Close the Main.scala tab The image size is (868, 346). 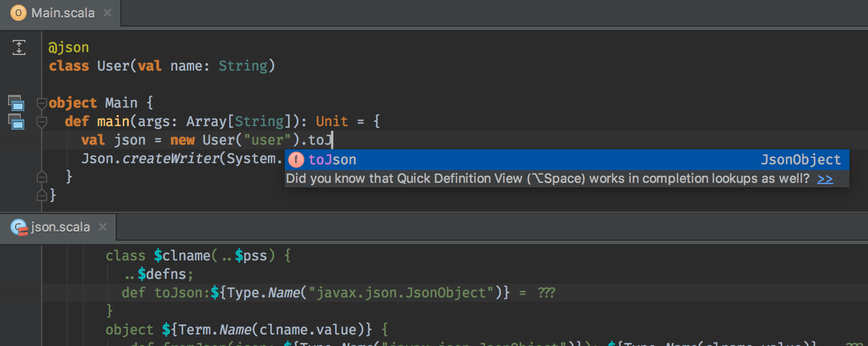tap(106, 13)
